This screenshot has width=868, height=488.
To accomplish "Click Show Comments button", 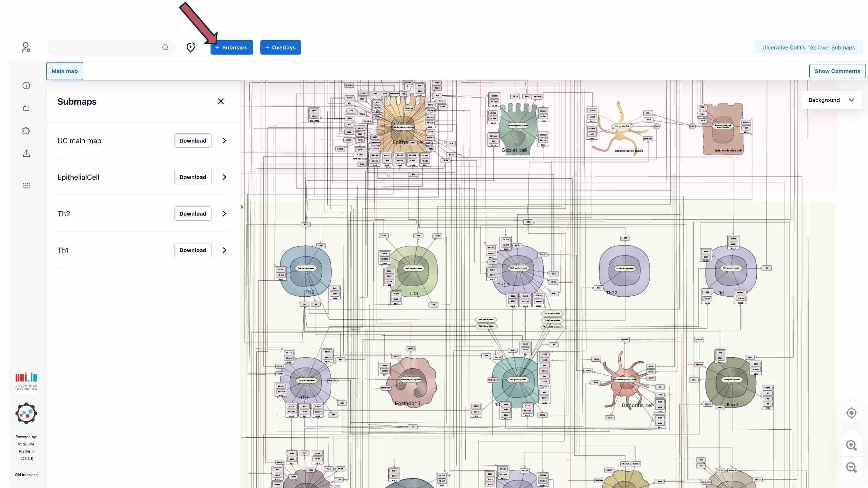I will (837, 71).
